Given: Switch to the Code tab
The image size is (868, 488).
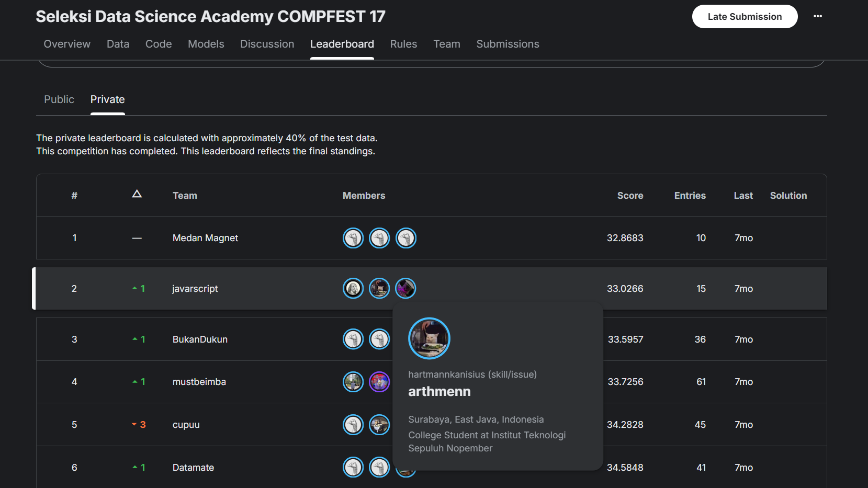Looking at the screenshot, I should pyautogui.click(x=159, y=44).
